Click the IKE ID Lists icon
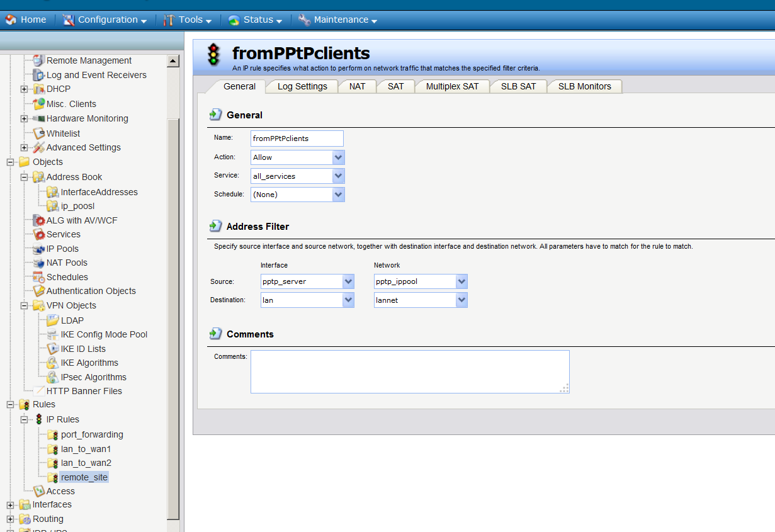The height and width of the screenshot is (532, 775). [53, 349]
